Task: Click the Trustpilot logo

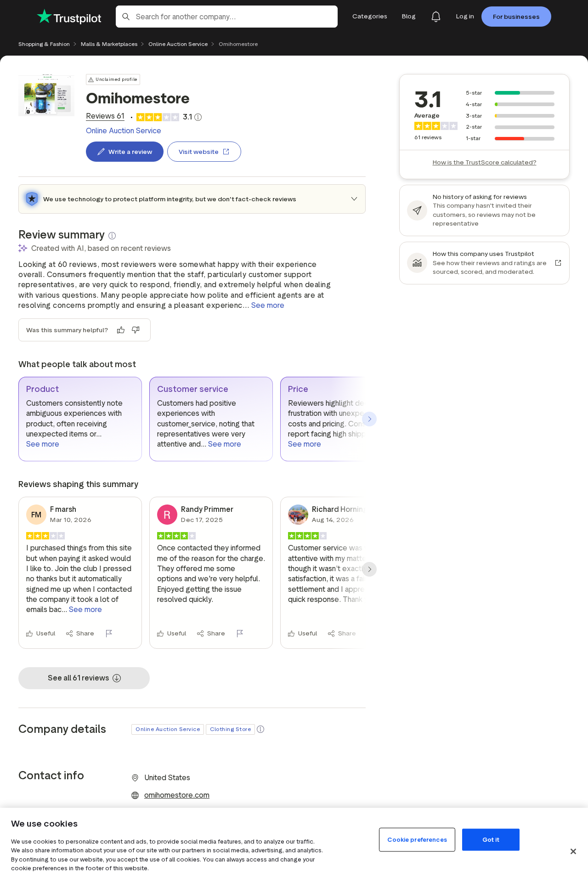Action: [x=69, y=17]
